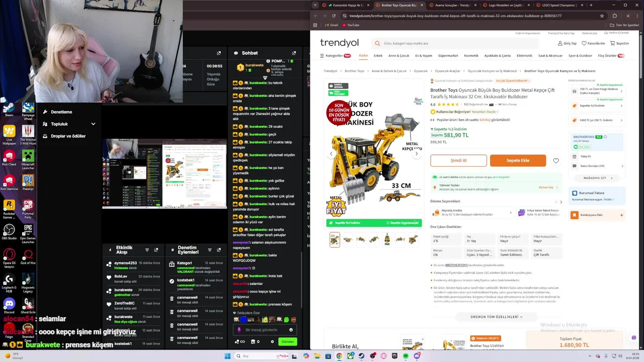Image resolution: width=644 pixels, height=362 pixels.
Task: Click the Brother Toys breadcrumb link
Action: click(x=354, y=71)
